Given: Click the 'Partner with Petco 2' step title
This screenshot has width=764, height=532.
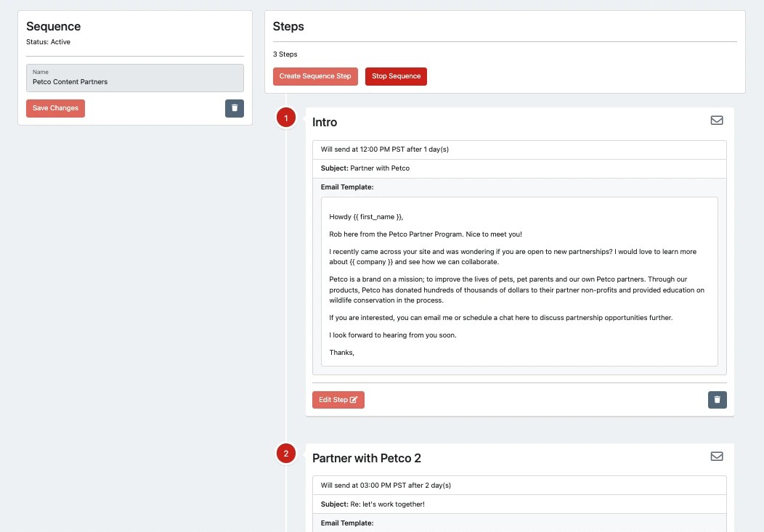Looking at the screenshot, I should coord(367,458).
